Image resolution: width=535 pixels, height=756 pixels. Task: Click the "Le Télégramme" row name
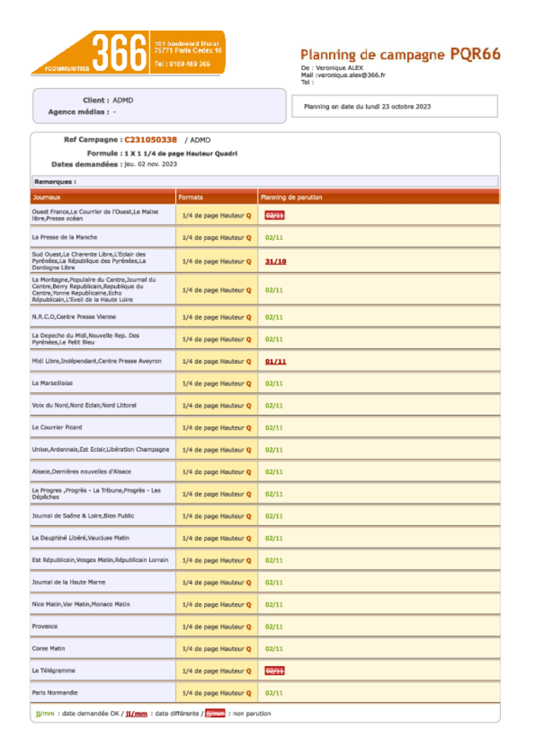[x=53, y=670]
